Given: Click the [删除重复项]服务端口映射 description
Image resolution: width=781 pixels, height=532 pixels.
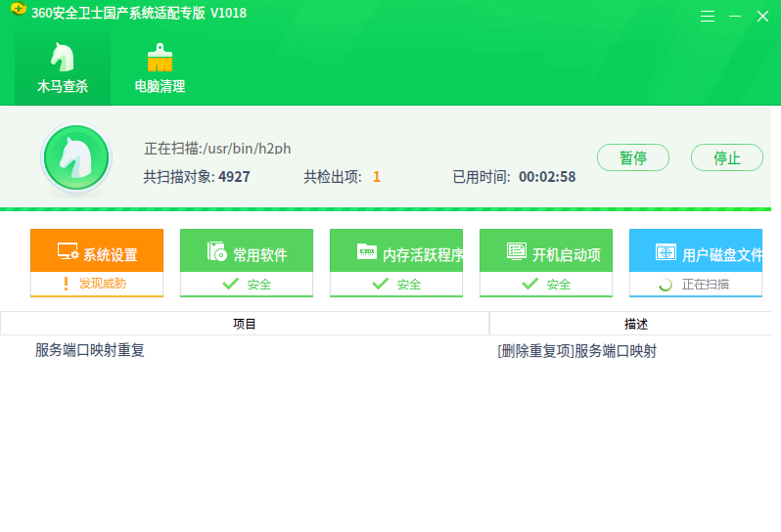Looking at the screenshot, I should point(576,351).
